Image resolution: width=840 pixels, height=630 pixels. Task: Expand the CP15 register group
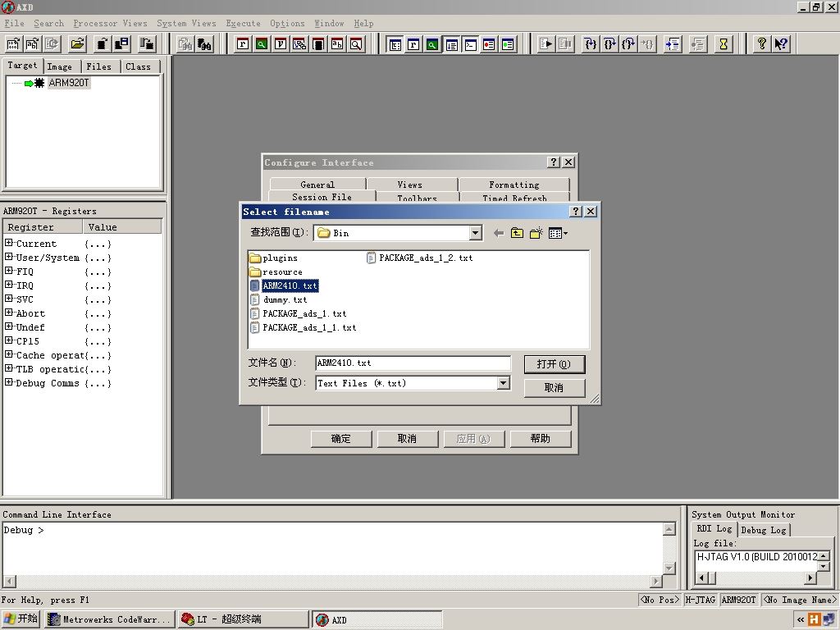click(8, 340)
